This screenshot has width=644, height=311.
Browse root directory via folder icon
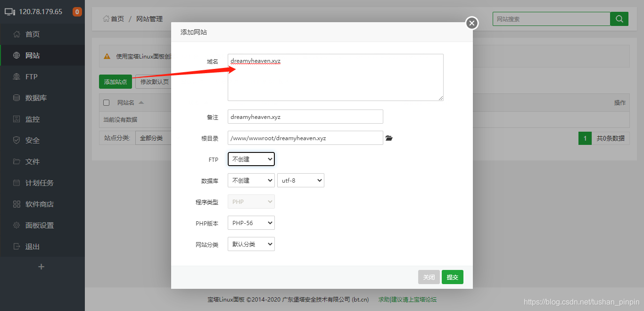389,138
